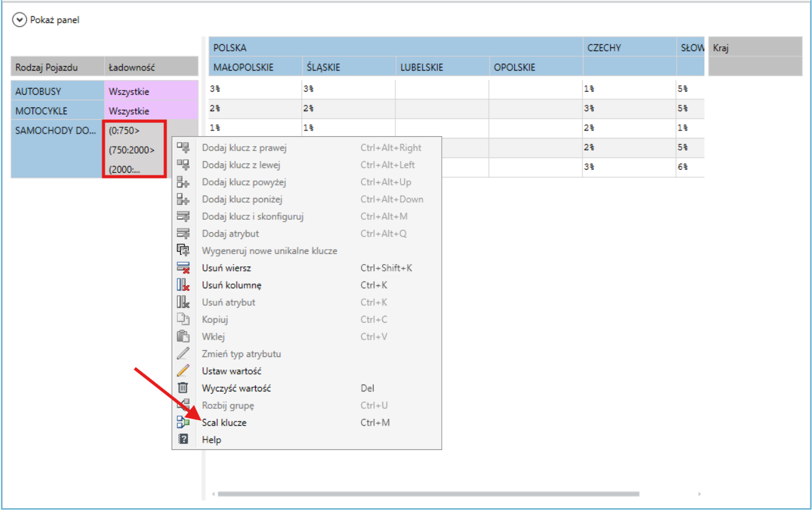Screen dimensions: 812x510
Task: Click the add key on right icon
Action: [x=183, y=148]
